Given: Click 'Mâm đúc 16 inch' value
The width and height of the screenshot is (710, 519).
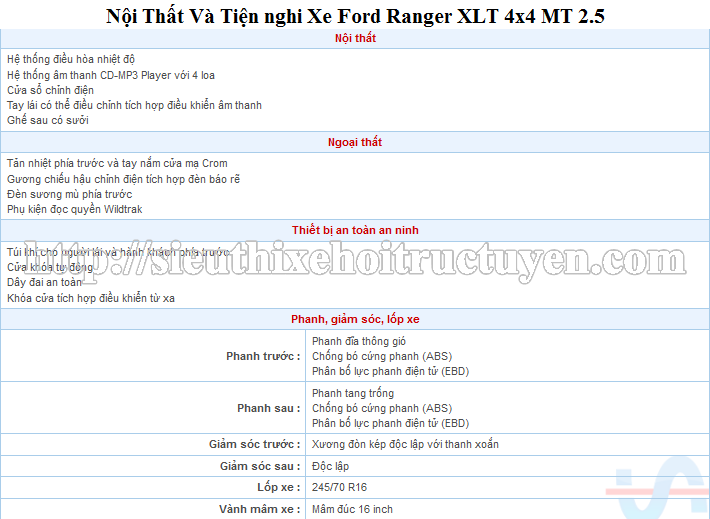Looking at the screenshot, I should click(x=352, y=509).
